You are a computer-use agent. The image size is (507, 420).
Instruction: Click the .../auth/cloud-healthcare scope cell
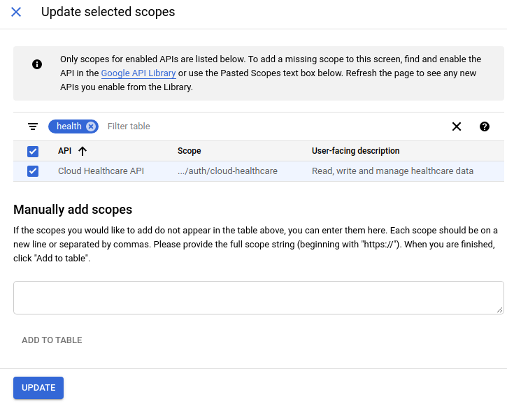pyautogui.click(x=227, y=171)
